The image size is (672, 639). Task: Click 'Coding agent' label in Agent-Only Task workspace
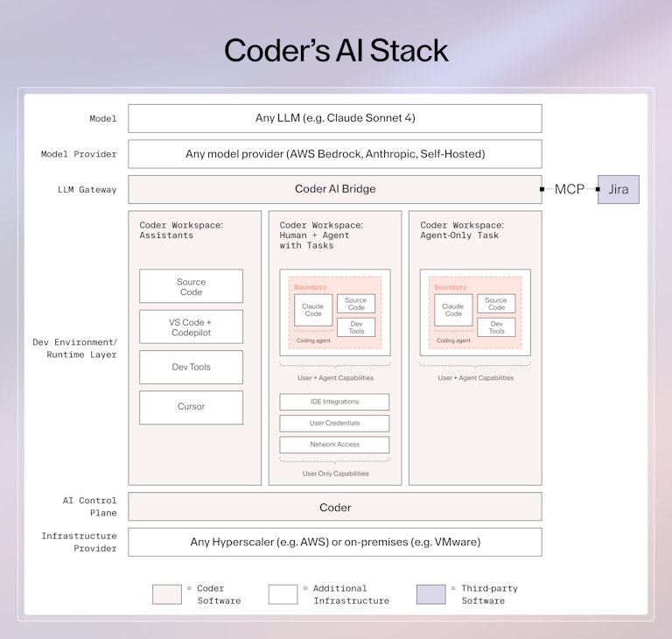453,341
